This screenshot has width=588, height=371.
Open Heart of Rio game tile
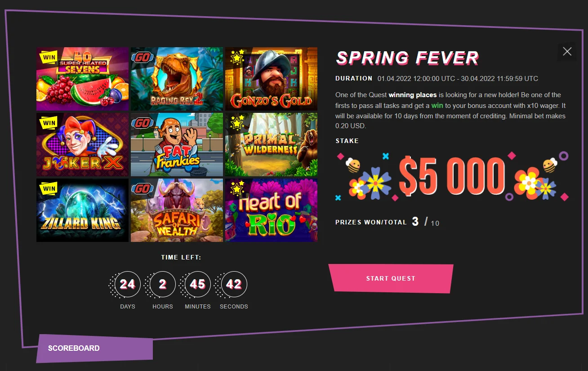tap(272, 210)
